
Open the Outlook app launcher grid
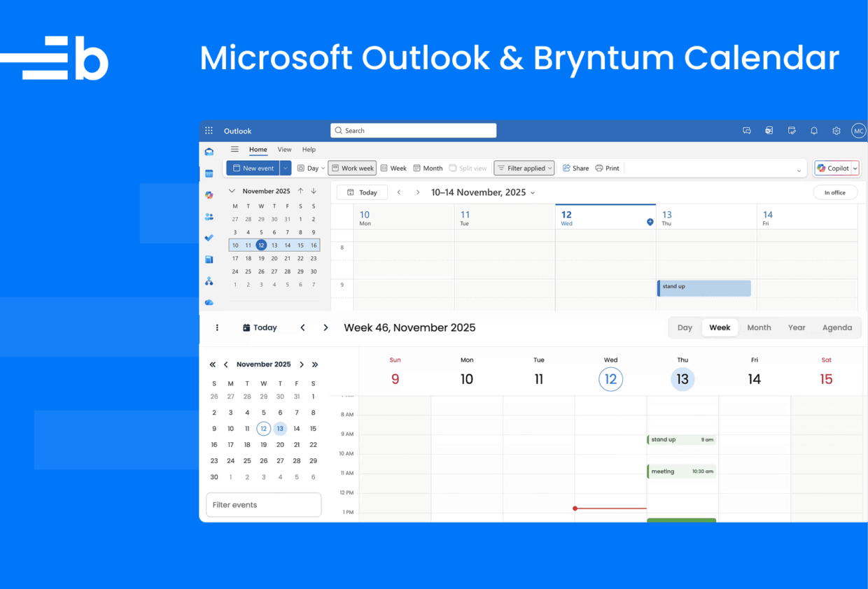pyautogui.click(x=209, y=131)
